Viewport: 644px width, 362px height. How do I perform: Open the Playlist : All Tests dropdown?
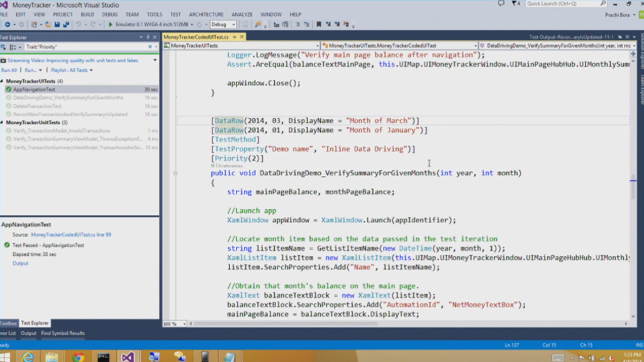click(x=91, y=70)
